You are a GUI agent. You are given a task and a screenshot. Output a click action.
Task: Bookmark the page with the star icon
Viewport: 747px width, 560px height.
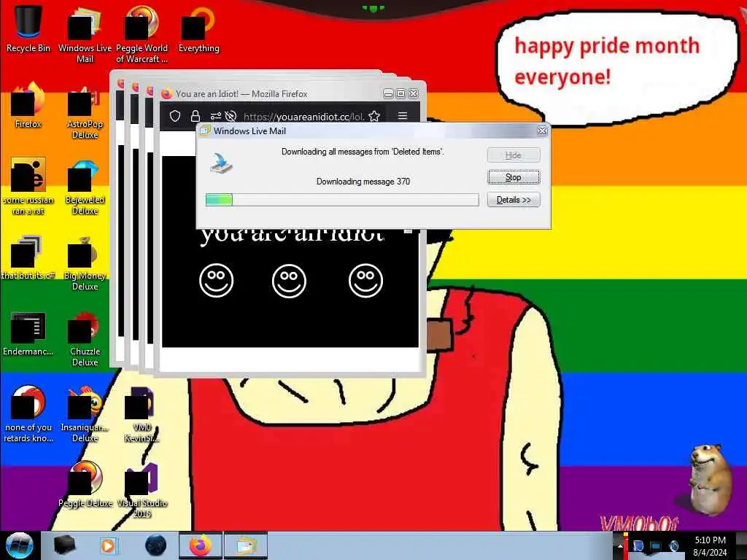(374, 116)
